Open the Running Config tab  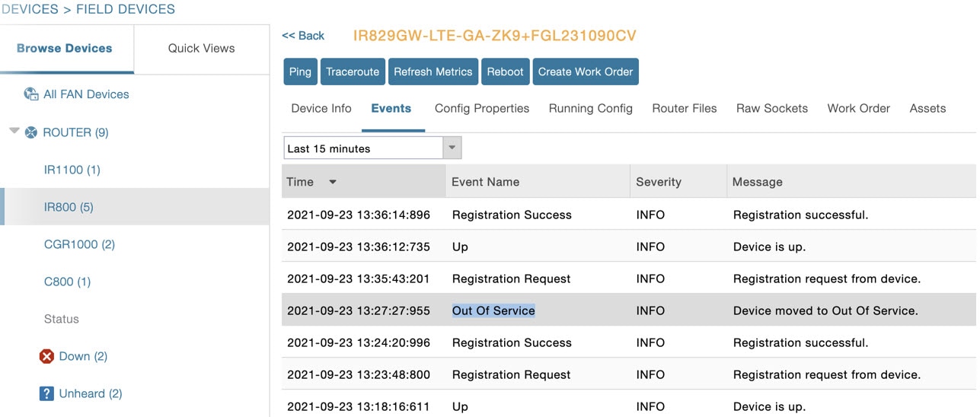(591, 108)
